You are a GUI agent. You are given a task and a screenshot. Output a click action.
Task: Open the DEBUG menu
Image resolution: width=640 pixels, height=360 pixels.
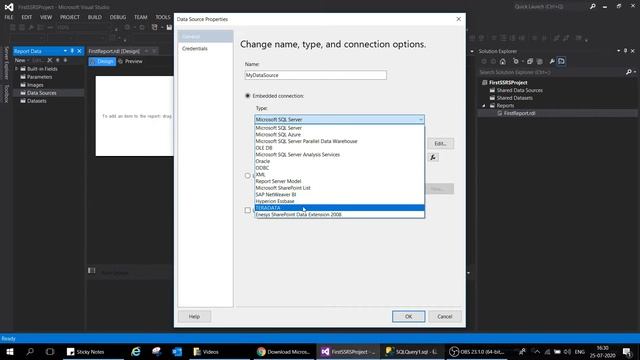118,17
